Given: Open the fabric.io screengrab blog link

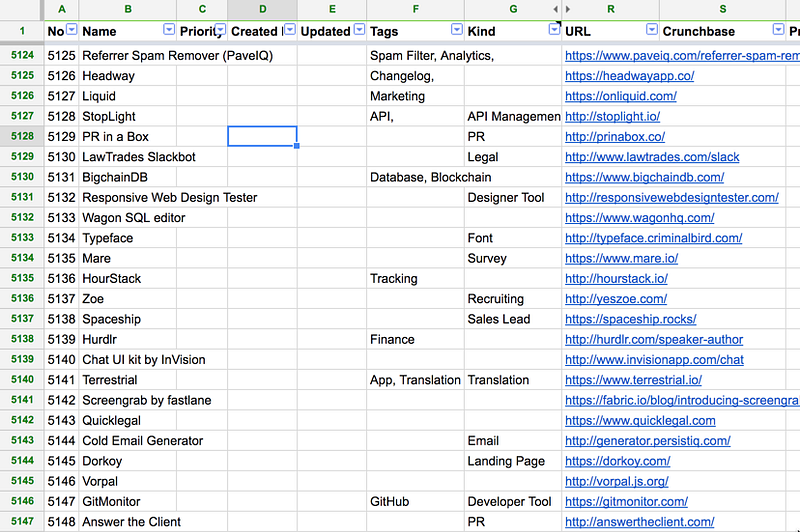Looking at the screenshot, I should (x=682, y=400).
